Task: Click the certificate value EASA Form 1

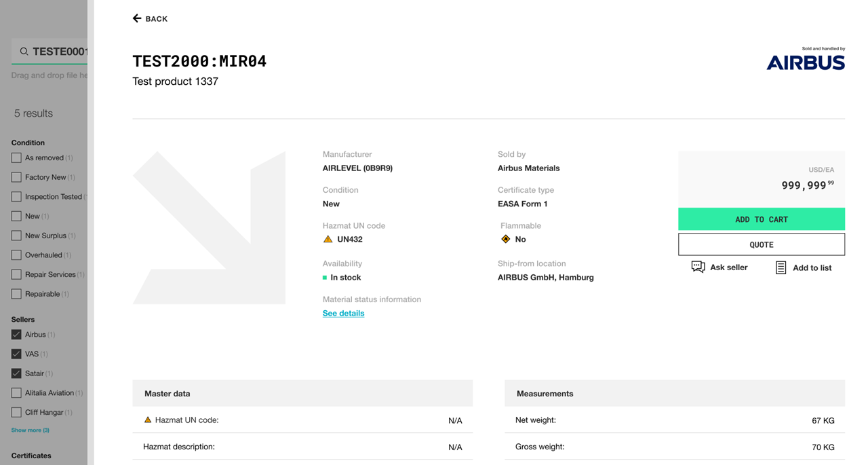Action: pyautogui.click(x=523, y=204)
